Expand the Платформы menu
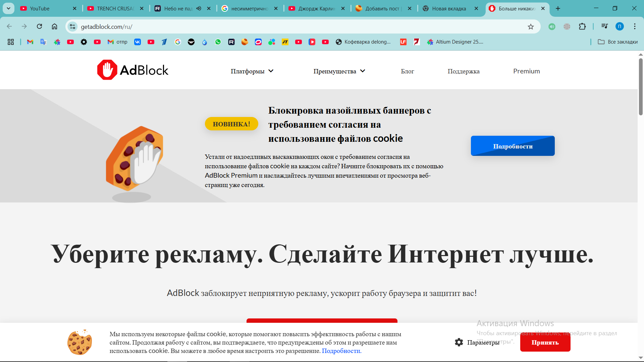Viewport: 644px width, 362px height. pos(252,71)
